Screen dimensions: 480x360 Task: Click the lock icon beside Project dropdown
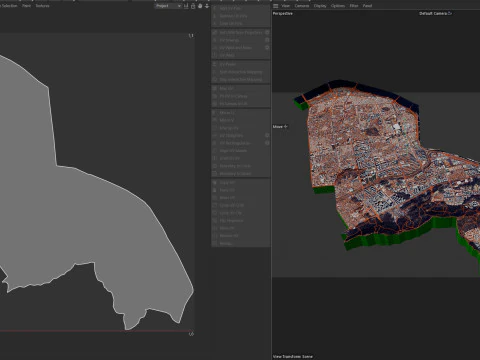click(193, 6)
